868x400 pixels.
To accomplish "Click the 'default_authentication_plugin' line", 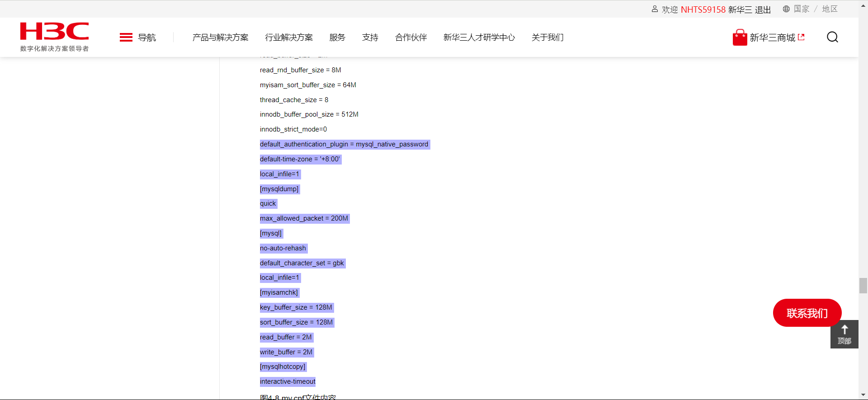I will (x=344, y=144).
